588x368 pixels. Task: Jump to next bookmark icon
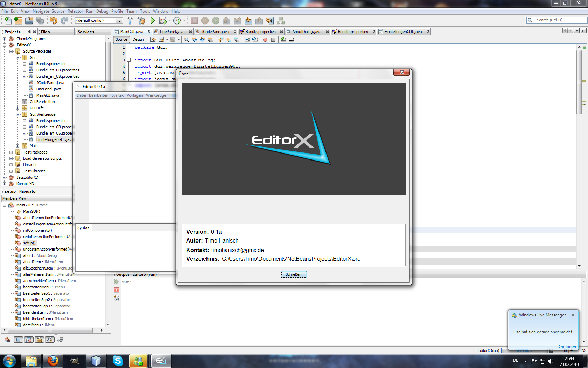pos(229,40)
